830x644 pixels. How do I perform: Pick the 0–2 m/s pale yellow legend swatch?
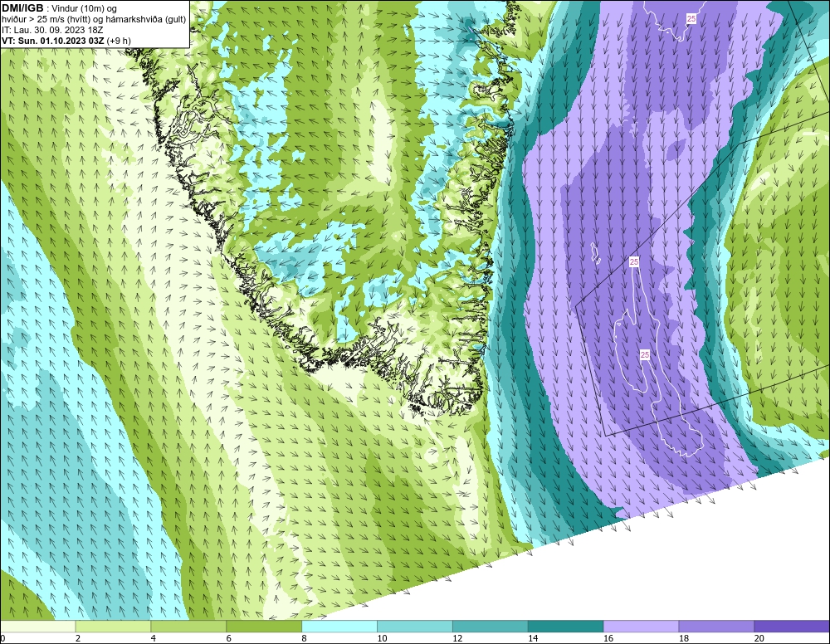[37, 627]
